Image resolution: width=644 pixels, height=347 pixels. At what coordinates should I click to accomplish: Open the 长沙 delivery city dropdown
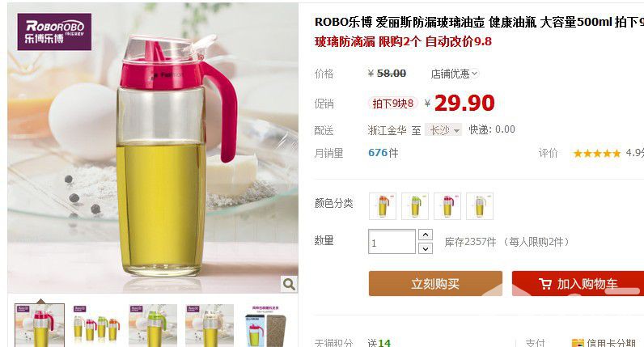click(x=443, y=129)
